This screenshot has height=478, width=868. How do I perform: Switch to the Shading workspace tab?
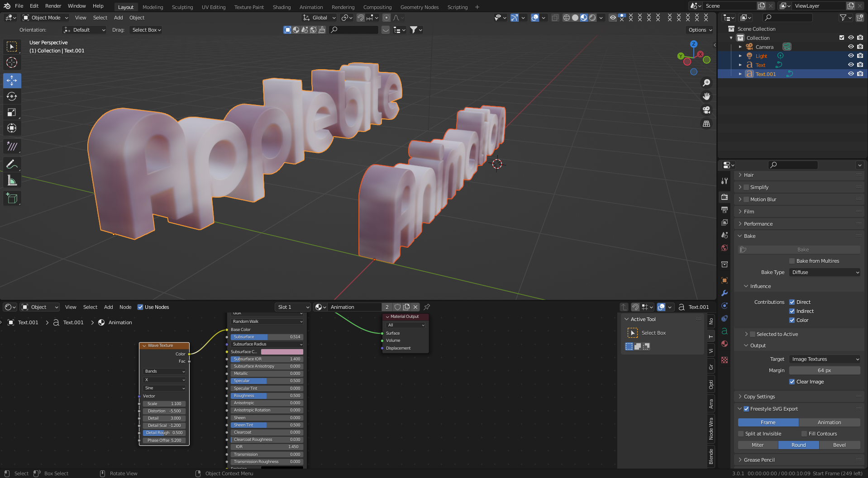tap(281, 7)
